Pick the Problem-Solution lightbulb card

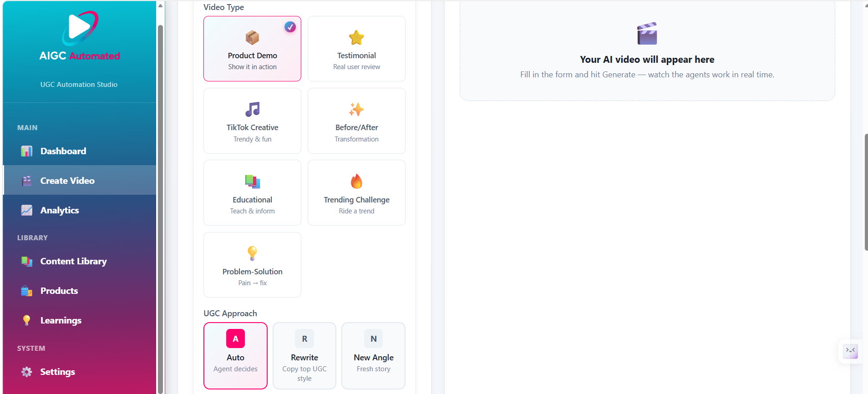[x=252, y=265]
